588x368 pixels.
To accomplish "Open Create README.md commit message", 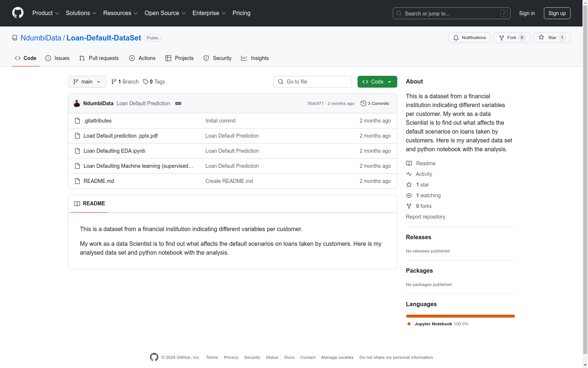I will [x=229, y=181].
